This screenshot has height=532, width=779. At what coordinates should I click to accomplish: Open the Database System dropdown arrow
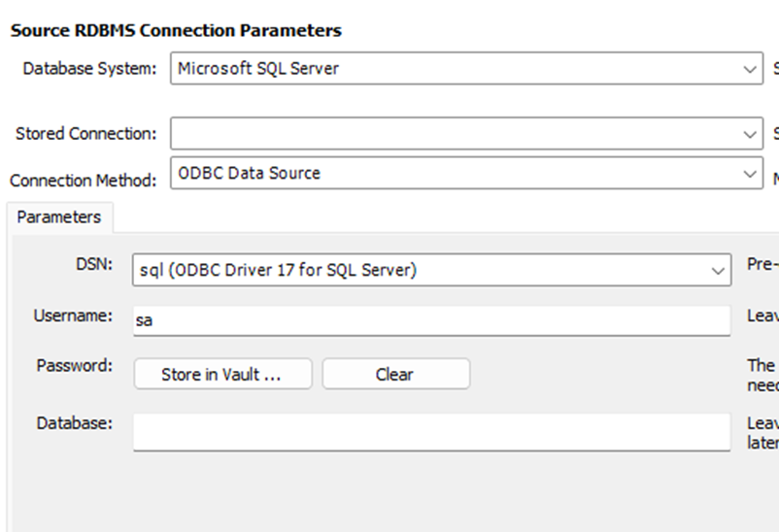(749, 69)
